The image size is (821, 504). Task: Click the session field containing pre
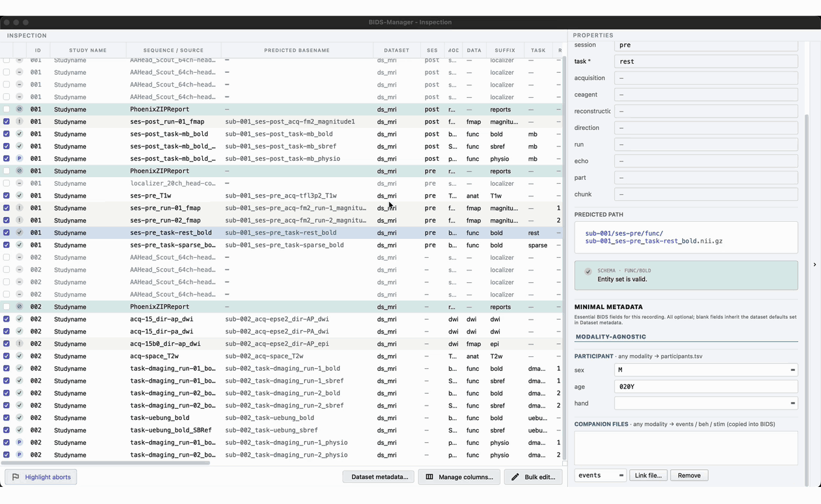click(x=706, y=45)
